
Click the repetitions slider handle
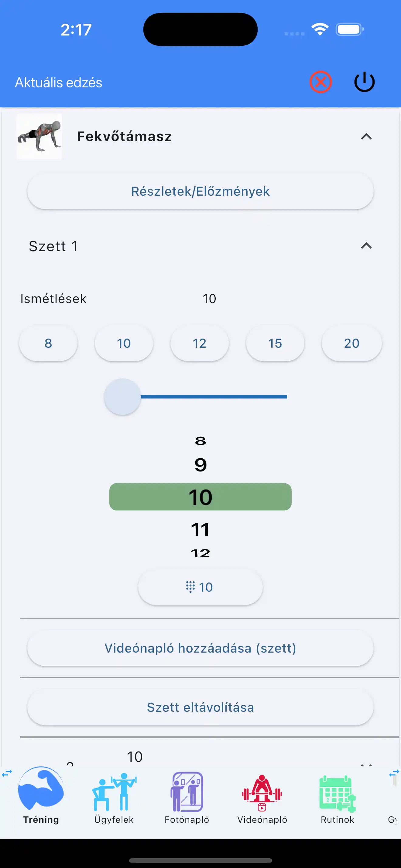[122, 397]
